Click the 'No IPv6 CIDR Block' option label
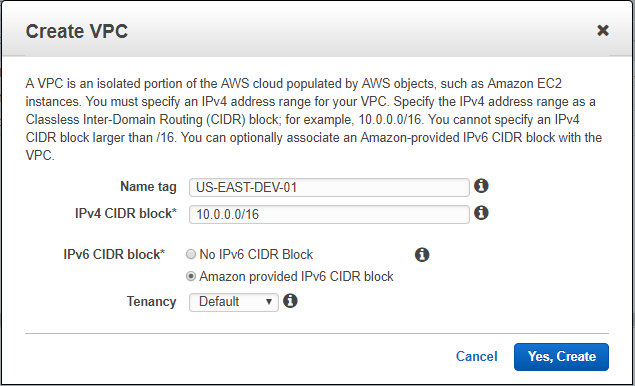The width and height of the screenshot is (635, 386). pyautogui.click(x=256, y=254)
